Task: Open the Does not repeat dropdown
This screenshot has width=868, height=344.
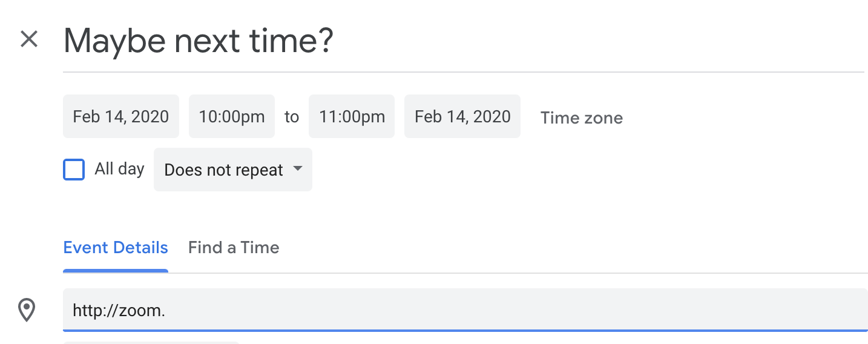Action: [x=224, y=170]
